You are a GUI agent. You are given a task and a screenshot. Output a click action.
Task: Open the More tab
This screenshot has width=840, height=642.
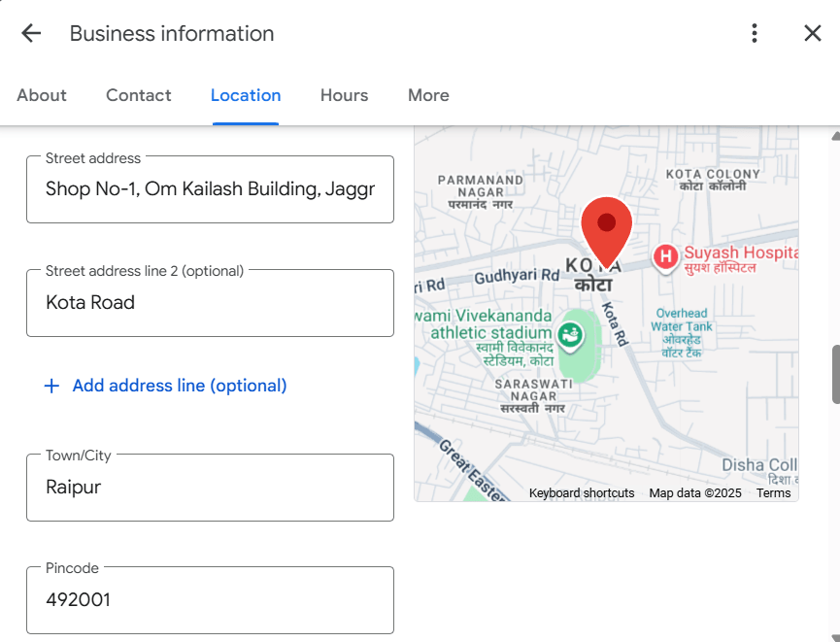tap(428, 95)
